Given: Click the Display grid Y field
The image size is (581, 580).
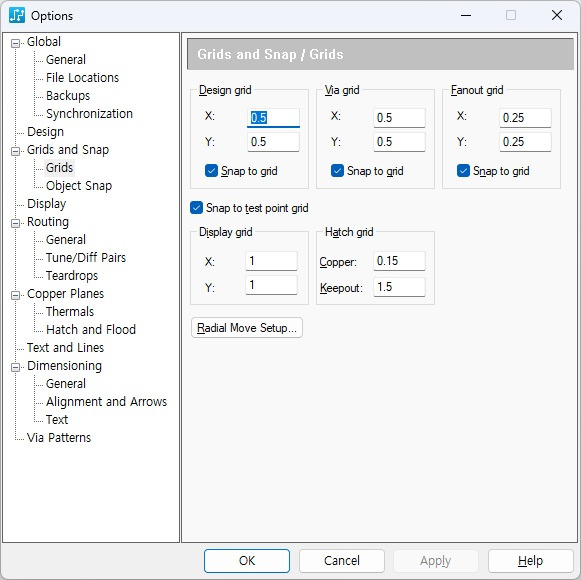Looking at the screenshot, I should [x=271, y=285].
